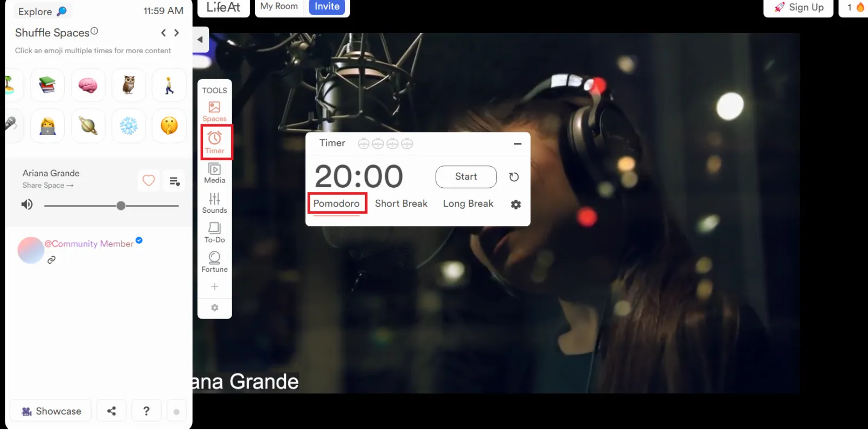Reset the timer
868x444 pixels.
click(514, 177)
